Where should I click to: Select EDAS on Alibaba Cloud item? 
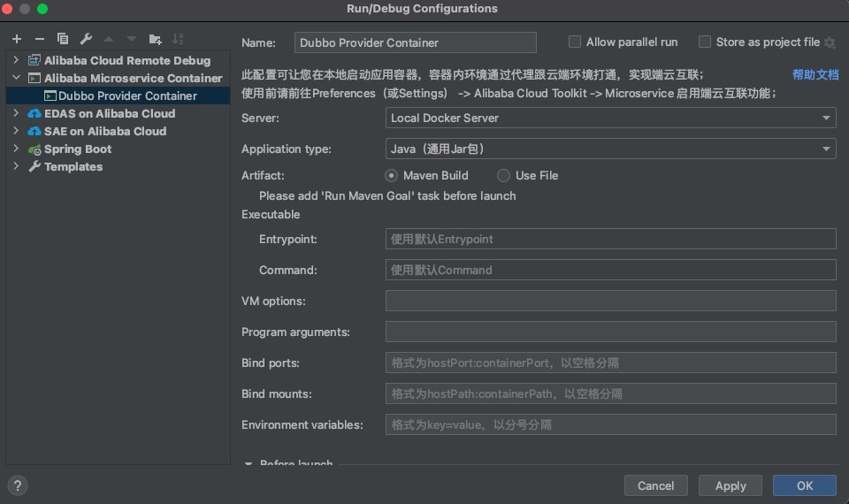[110, 113]
